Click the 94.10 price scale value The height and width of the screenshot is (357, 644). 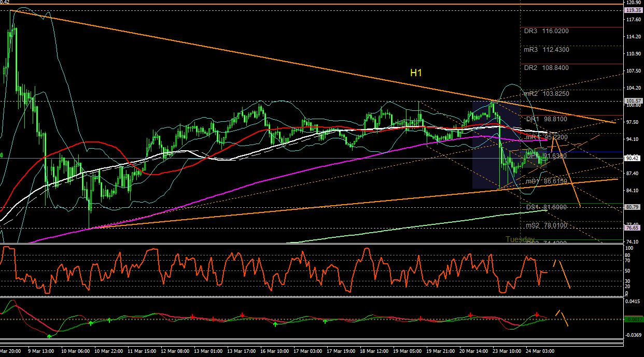634,139
